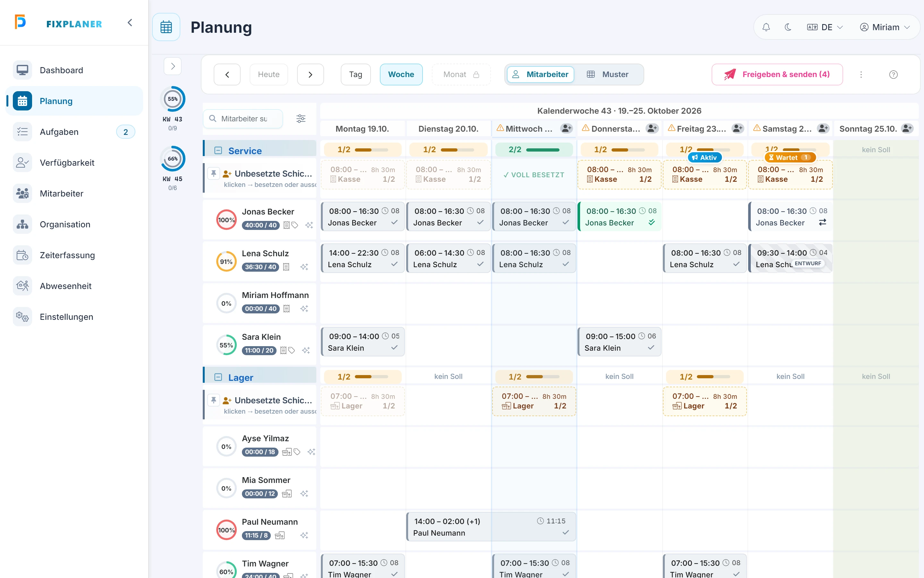Collapse the Lager group
Viewport: 924px width, 578px height.
[x=218, y=377]
